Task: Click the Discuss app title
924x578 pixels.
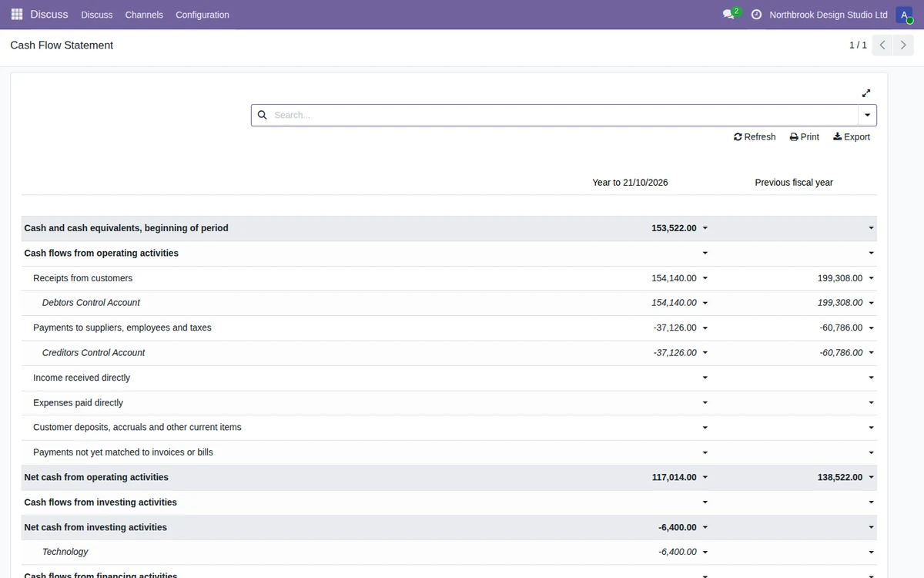Action: [x=49, y=15]
